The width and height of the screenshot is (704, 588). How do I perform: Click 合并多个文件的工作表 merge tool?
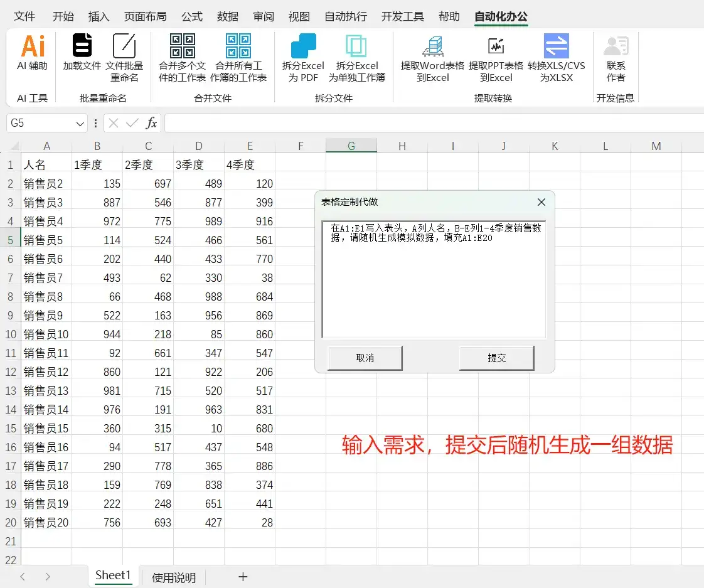[x=181, y=56]
